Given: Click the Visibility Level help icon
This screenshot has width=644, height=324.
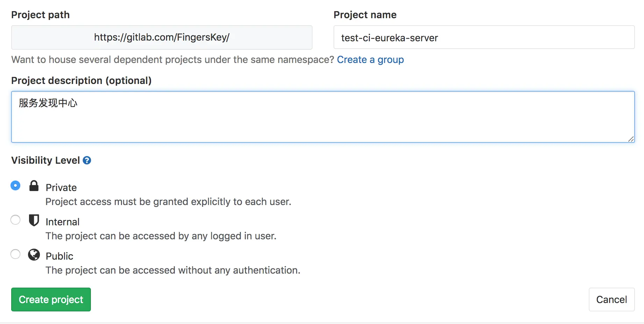Looking at the screenshot, I should click(87, 160).
